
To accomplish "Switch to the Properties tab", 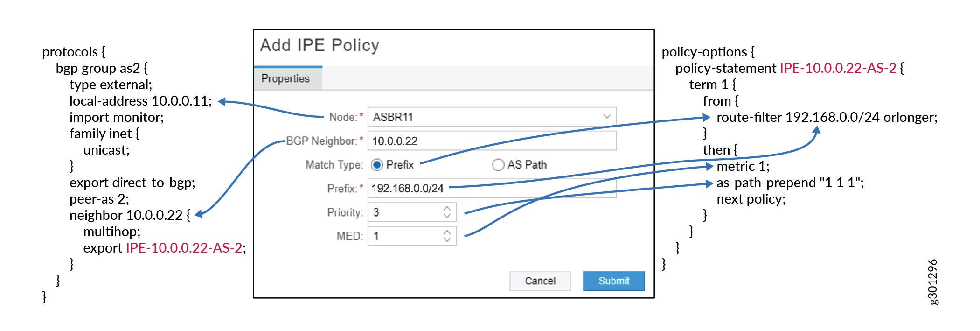I will [x=285, y=78].
